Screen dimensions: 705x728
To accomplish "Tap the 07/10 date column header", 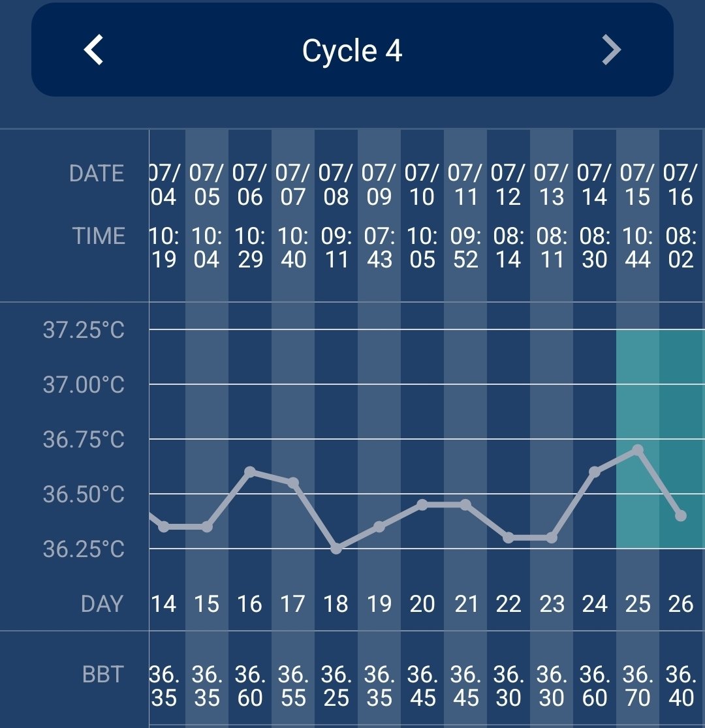I will click(422, 185).
